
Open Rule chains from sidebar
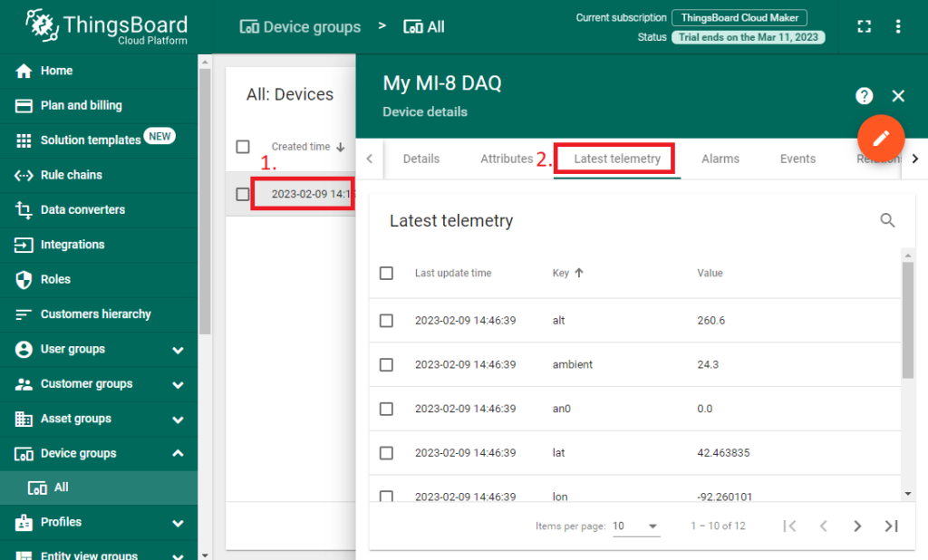point(71,175)
